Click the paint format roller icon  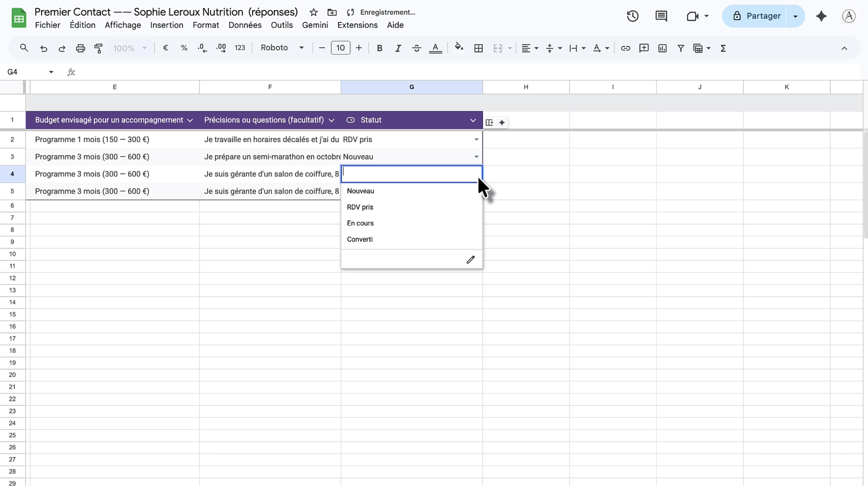[x=98, y=48]
